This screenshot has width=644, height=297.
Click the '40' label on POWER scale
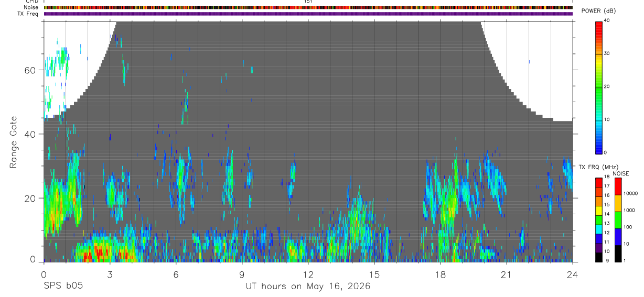coord(607,20)
